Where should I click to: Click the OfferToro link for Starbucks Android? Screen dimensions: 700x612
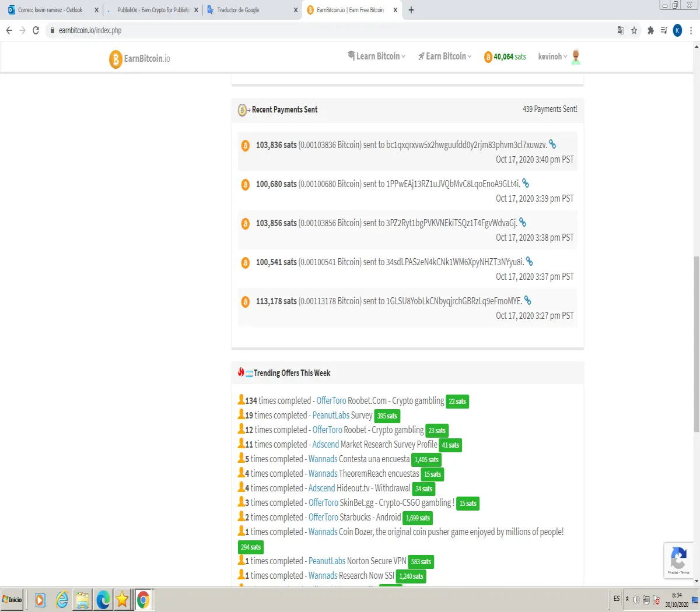coord(323,517)
